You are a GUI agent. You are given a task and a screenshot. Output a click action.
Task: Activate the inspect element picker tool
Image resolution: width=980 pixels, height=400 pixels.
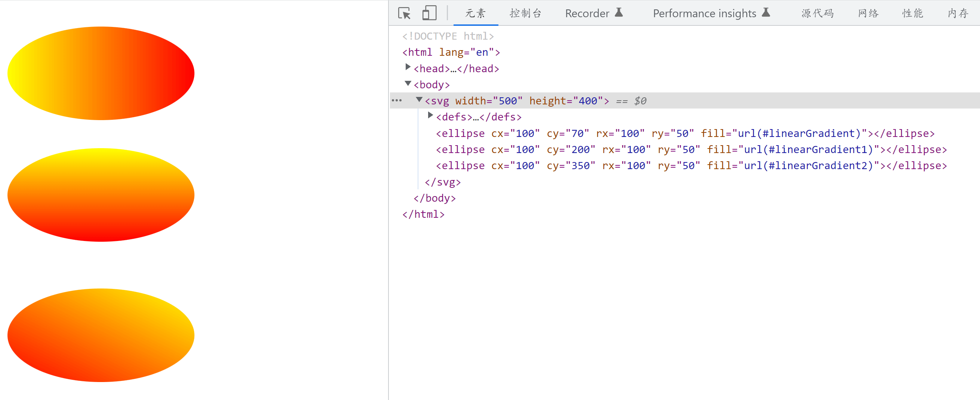coord(404,13)
